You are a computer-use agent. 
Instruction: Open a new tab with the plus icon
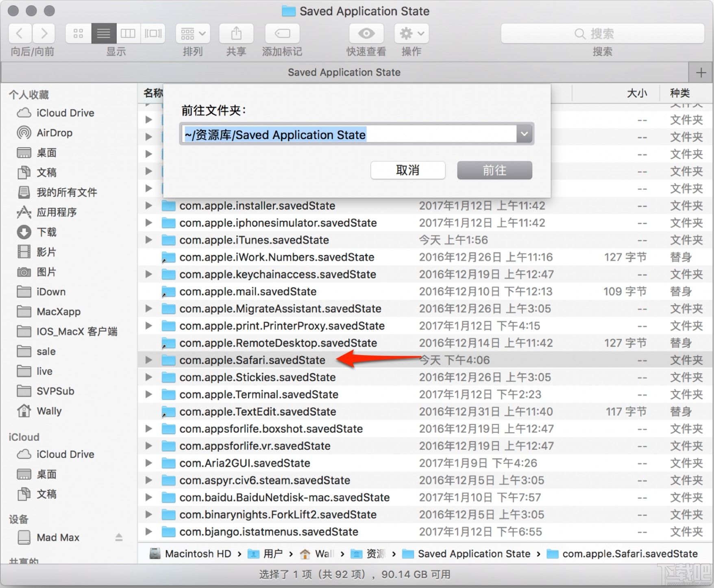pos(701,72)
